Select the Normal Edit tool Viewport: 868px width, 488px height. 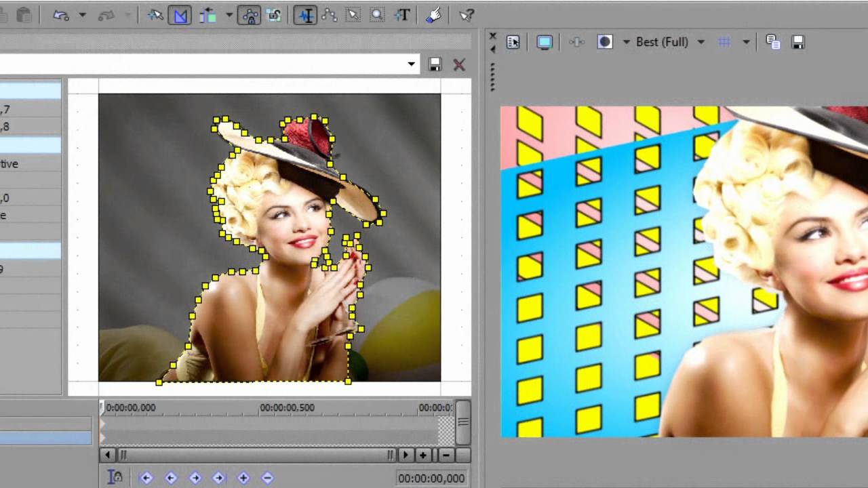point(306,15)
